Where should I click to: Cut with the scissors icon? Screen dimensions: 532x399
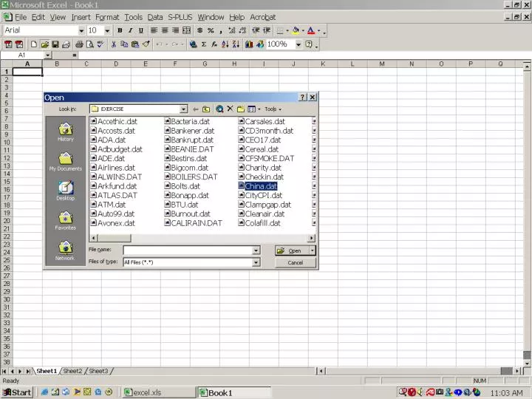click(114, 44)
